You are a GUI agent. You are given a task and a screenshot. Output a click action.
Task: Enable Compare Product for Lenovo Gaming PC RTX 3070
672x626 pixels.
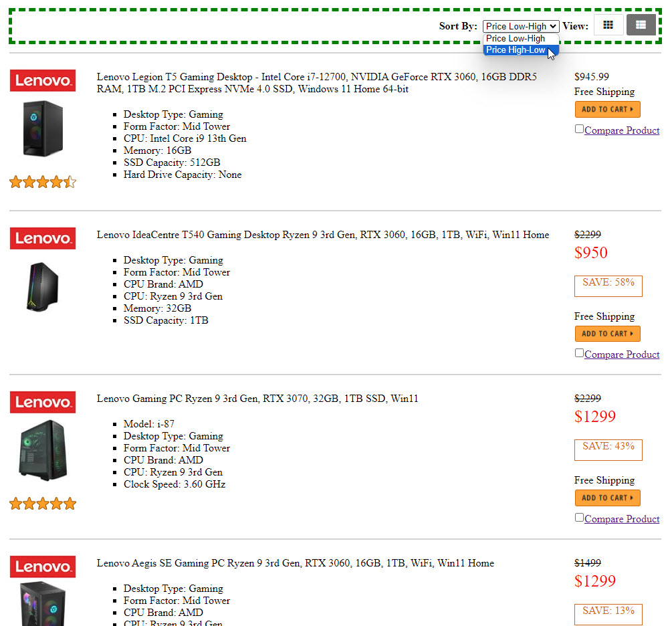click(579, 518)
